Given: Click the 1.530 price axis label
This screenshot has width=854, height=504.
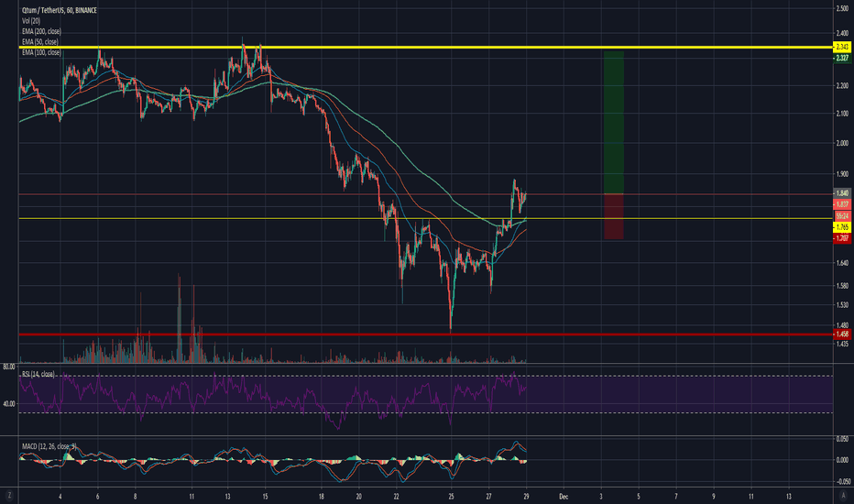Looking at the screenshot, I should pos(842,304).
